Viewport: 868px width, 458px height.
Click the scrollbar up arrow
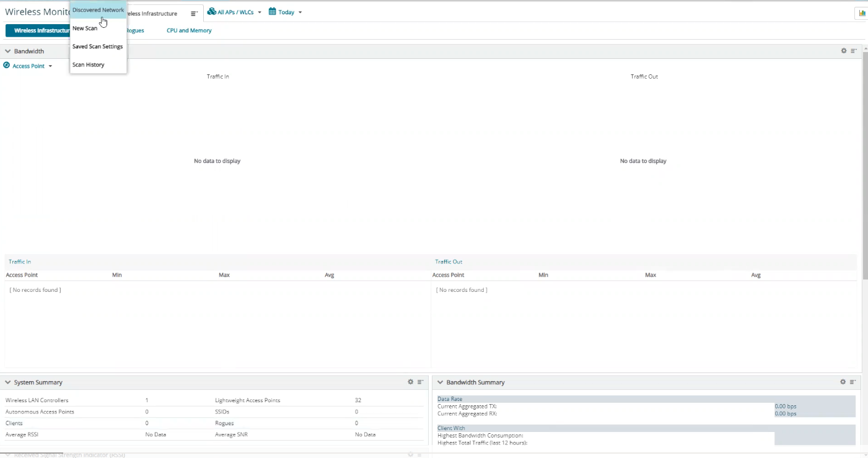pyautogui.click(x=865, y=48)
